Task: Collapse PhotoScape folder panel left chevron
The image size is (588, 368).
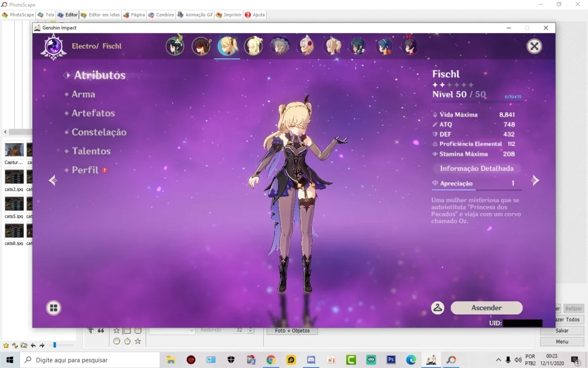Action: click(x=5, y=132)
